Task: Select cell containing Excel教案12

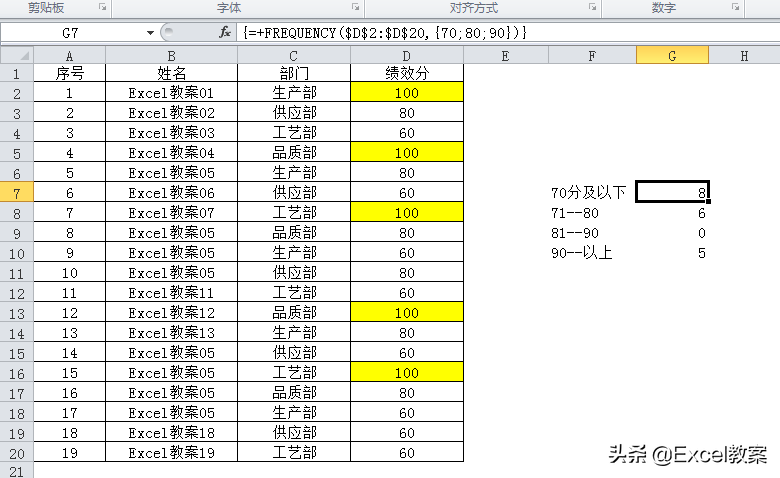Action: [x=172, y=312]
